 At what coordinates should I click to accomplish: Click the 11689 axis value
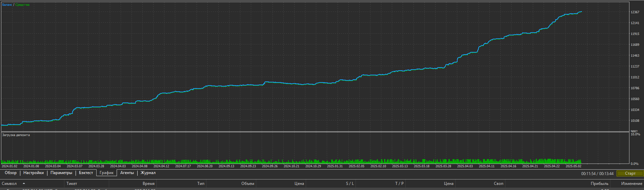[635, 45]
